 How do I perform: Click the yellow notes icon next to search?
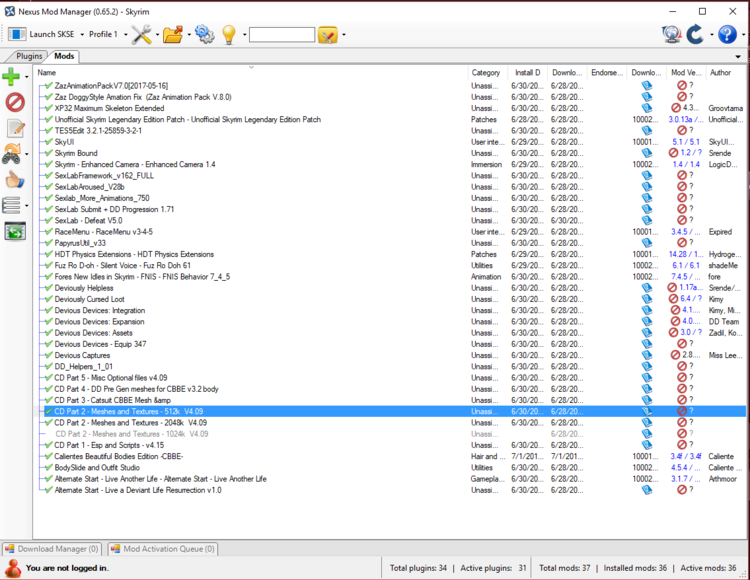coord(328,34)
